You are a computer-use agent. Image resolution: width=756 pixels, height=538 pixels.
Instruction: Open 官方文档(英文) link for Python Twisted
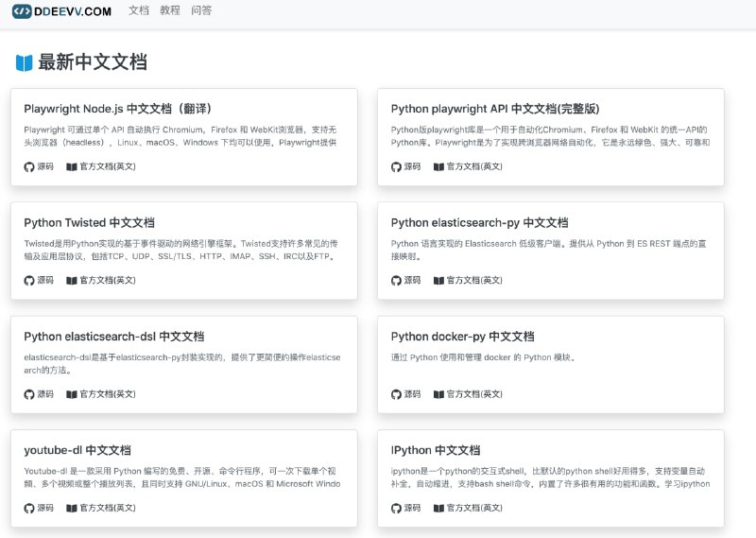click(x=108, y=280)
